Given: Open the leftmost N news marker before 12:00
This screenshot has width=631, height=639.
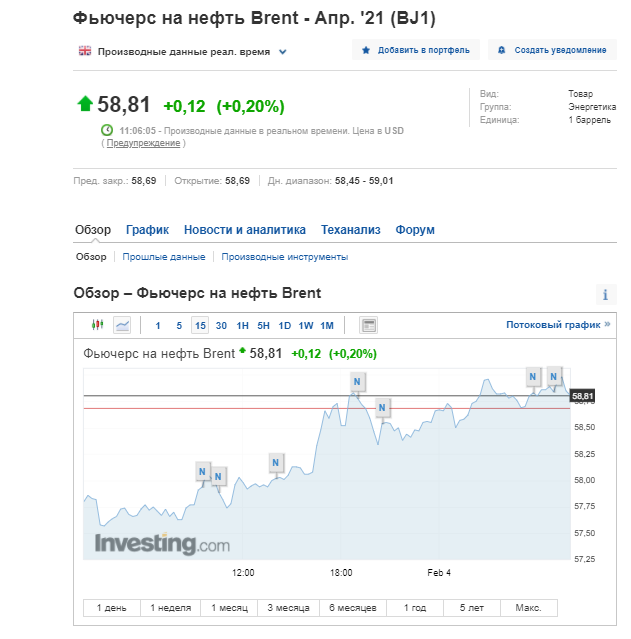Looking at the screenshot, I should pos(202,472).
